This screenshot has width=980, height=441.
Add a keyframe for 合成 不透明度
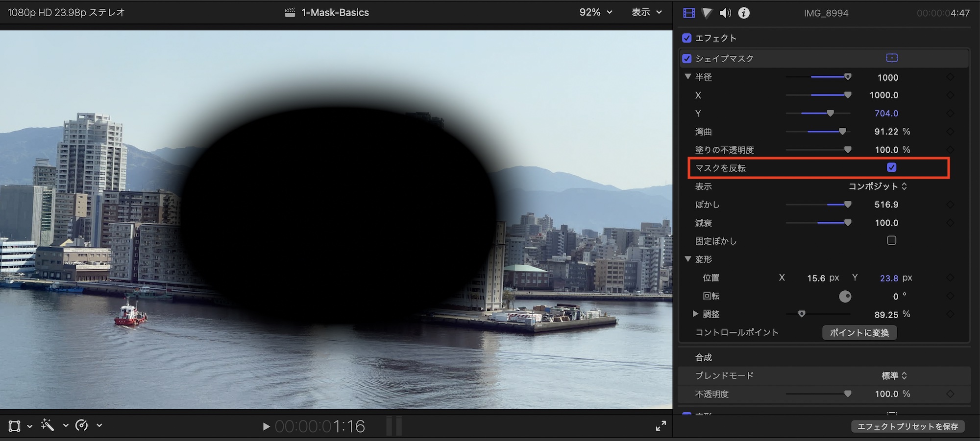tap(950, 394)
